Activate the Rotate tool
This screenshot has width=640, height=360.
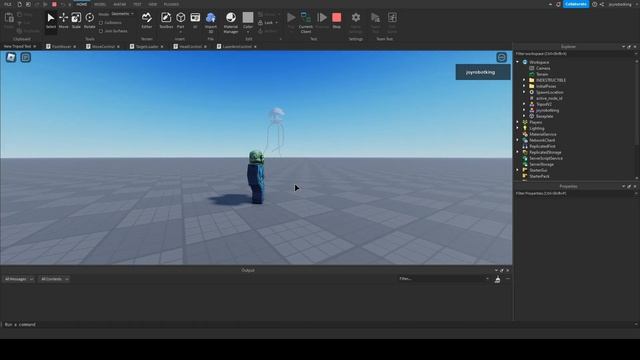pyautogui.click(x=89, y=21)
